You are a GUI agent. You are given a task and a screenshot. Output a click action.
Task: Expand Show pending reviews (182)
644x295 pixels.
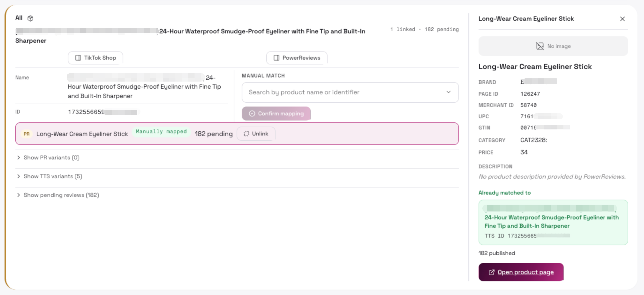(x=58, y=195)
